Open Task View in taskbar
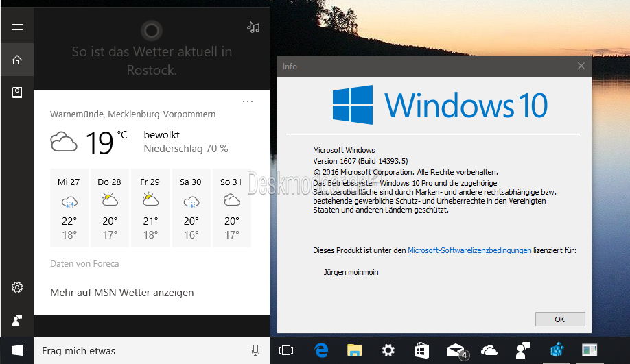 click(x=286, y=350)
